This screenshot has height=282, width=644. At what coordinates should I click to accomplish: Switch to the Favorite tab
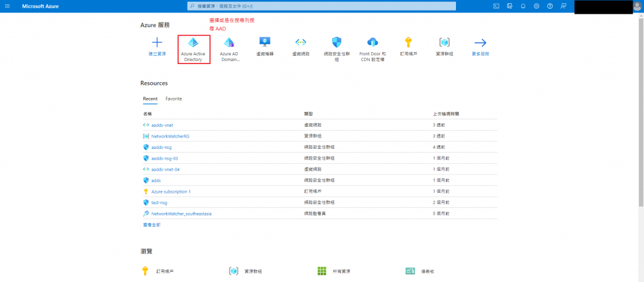click(174, 99)
